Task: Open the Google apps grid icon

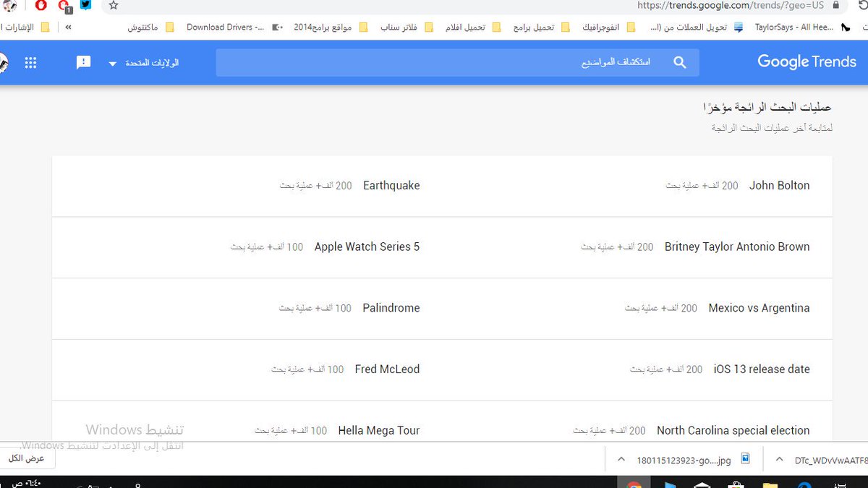Action: point(30,63)
